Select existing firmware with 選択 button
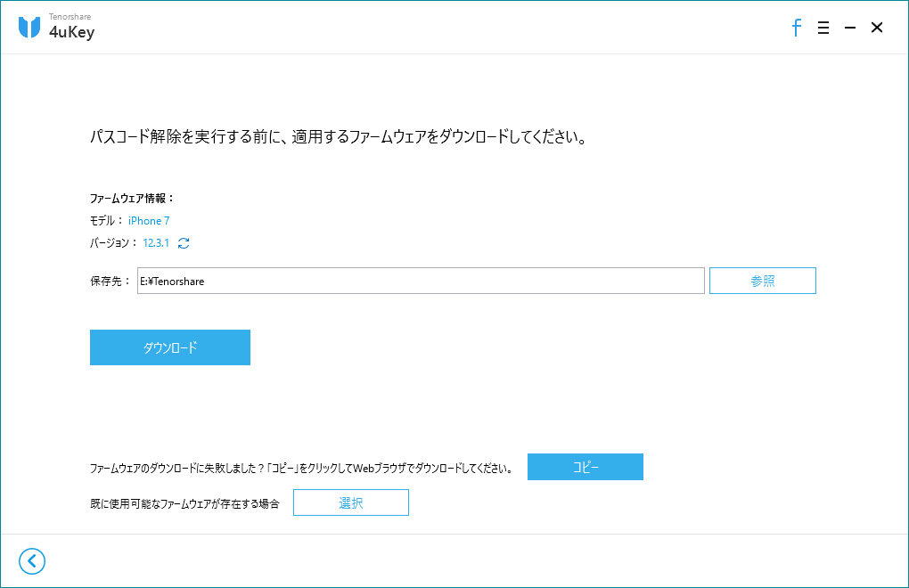The width and height of the screenshot is (909, 588). [350, 502]
